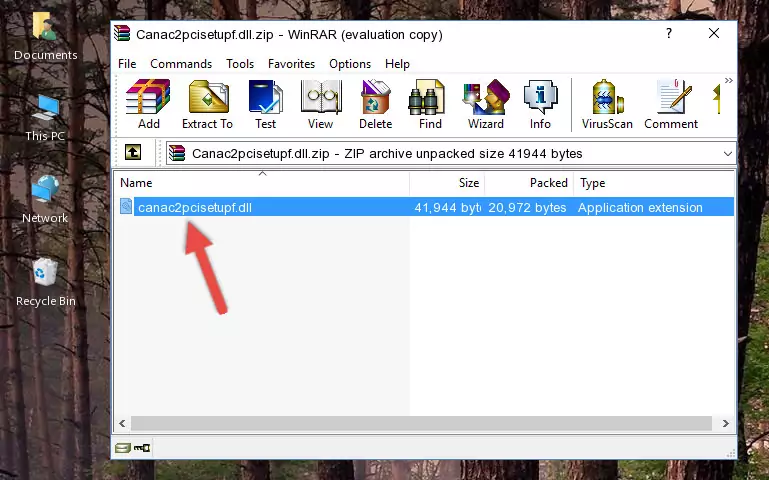
Task: Show archive Info
Action: click(540, 104)
